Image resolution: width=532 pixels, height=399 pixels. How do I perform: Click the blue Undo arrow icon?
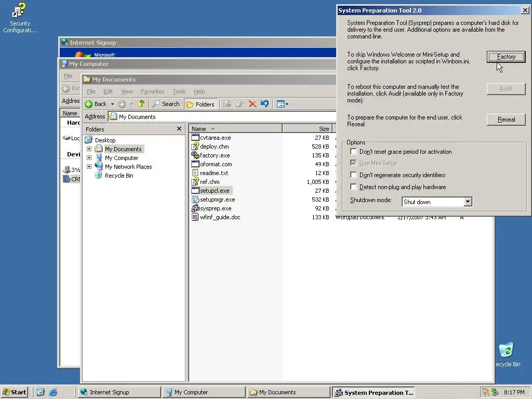tap(264, 104)
